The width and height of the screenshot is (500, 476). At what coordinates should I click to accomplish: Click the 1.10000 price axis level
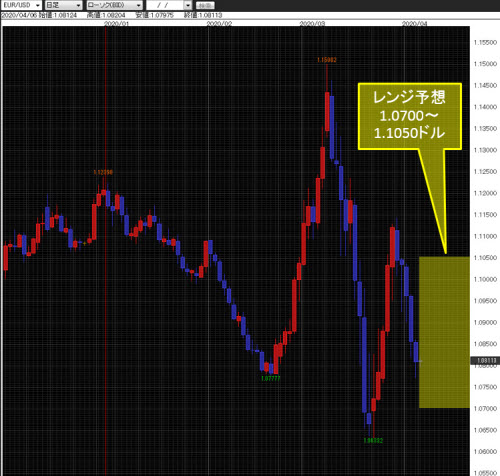tap(485, 279)
